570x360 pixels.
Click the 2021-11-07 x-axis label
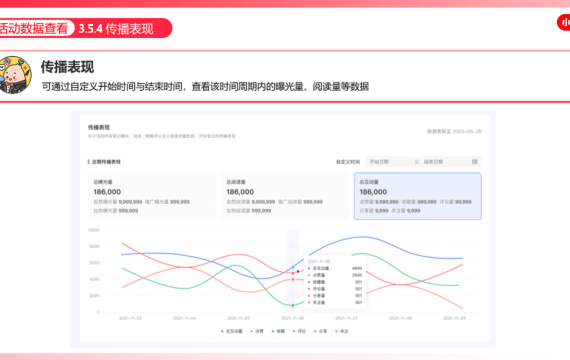click(x=346, y=318)
